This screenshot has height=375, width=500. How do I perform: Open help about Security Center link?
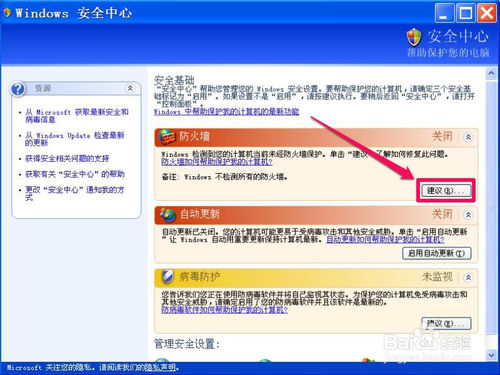click(x=75, y=174)
